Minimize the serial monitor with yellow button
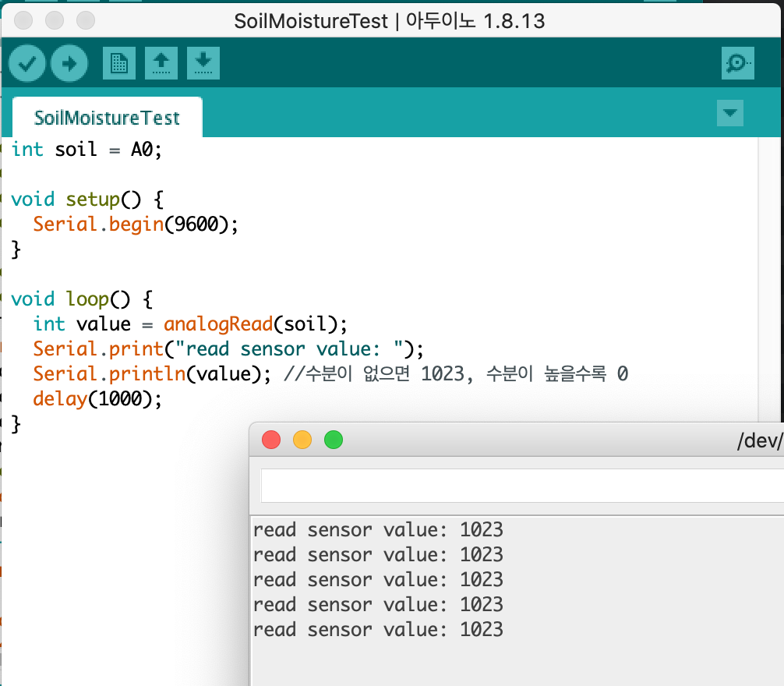This screenshot has height=686, width=784. (x=302, y=440)
